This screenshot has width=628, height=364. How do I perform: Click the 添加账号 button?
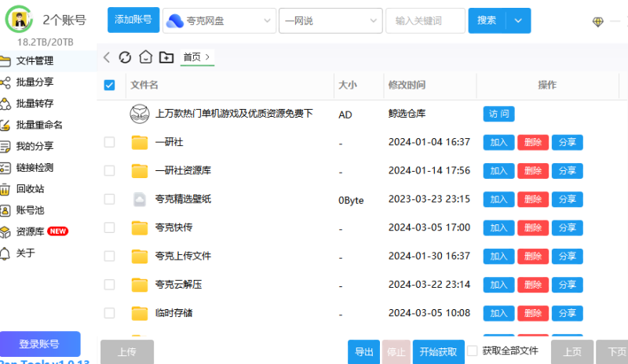133,20
